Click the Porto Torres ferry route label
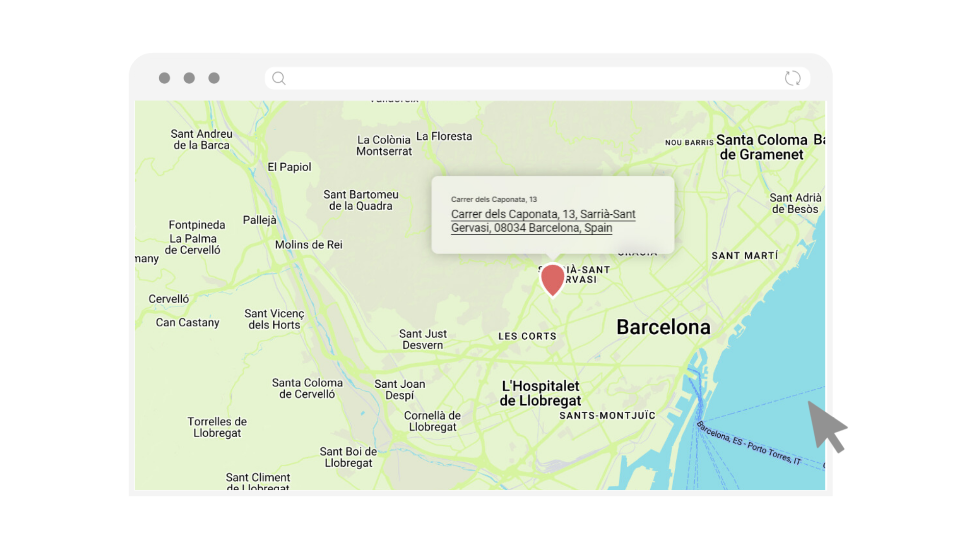 [x=749, y=443]
